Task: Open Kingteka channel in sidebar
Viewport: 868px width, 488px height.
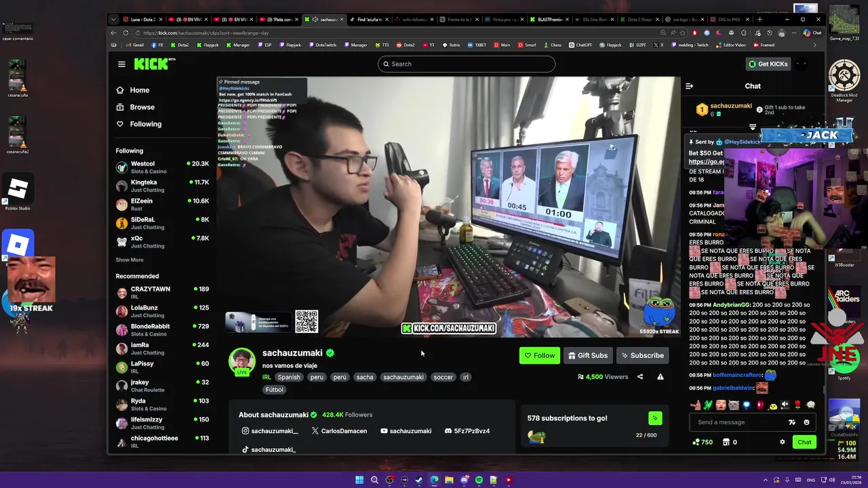Action: click(162, 186)
